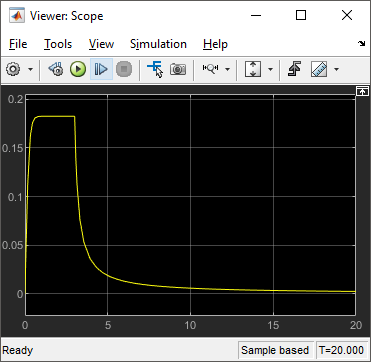Click the y-axis tick label 0.15
Viewport: 371px width, 362px height.
pyautogui.click(x=12, y=148)
